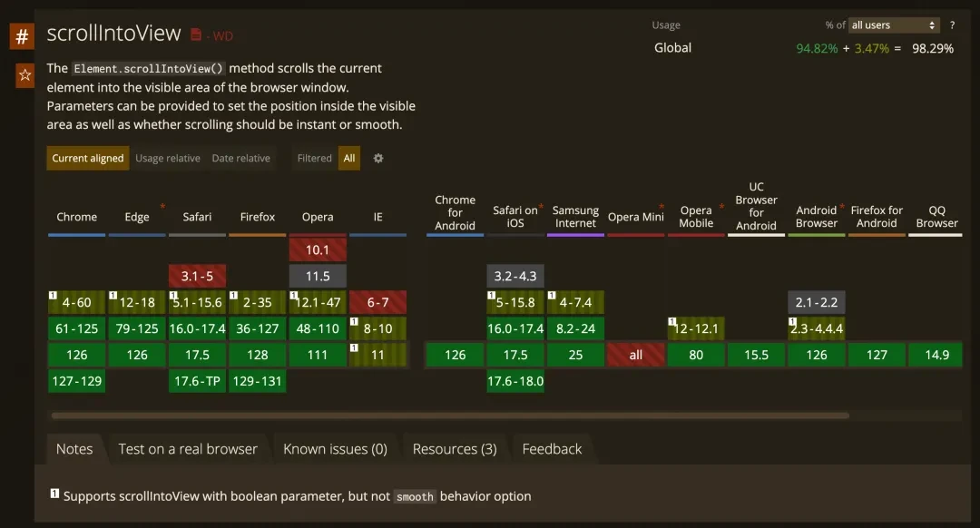The image size is (980, 528).
Task: Select Android Browser 2.3-4.4.4 cell
Action: click(817, 328)
